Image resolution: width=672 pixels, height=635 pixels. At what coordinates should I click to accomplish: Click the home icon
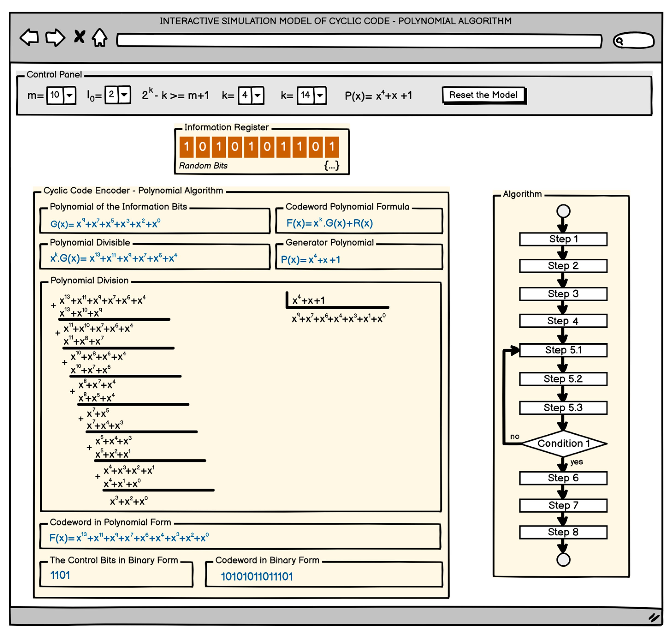tap(100, 37)
